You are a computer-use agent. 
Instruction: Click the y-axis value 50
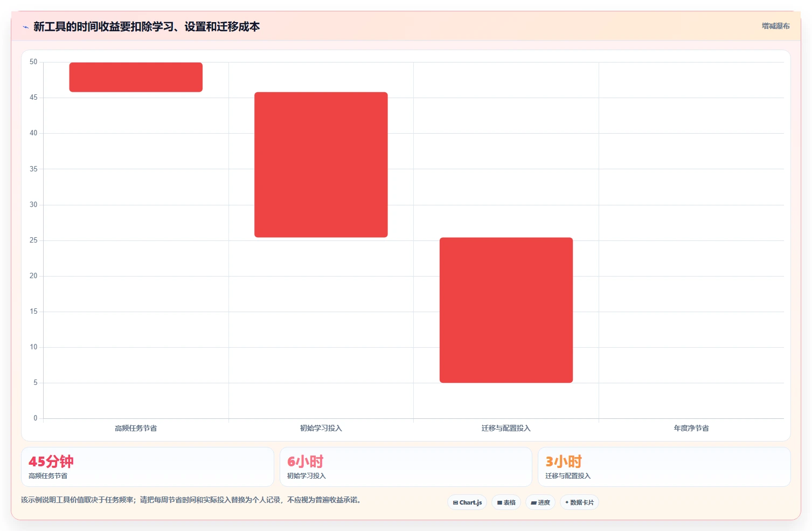point(33,62)
